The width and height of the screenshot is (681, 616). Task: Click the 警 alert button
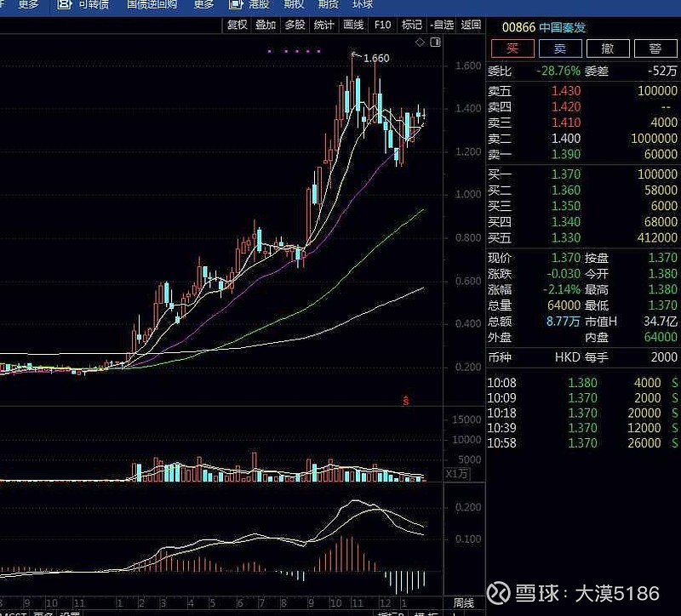pyautogui.click(x=655, y=48)
